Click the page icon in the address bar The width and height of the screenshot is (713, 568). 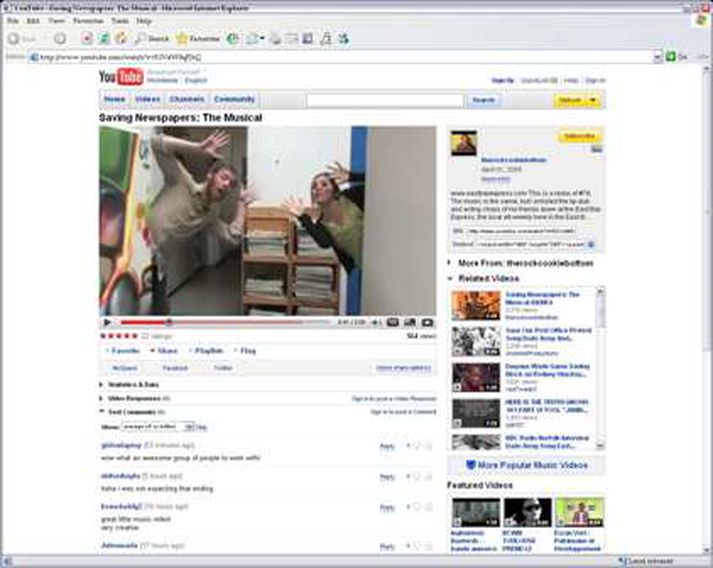(33, 57)
